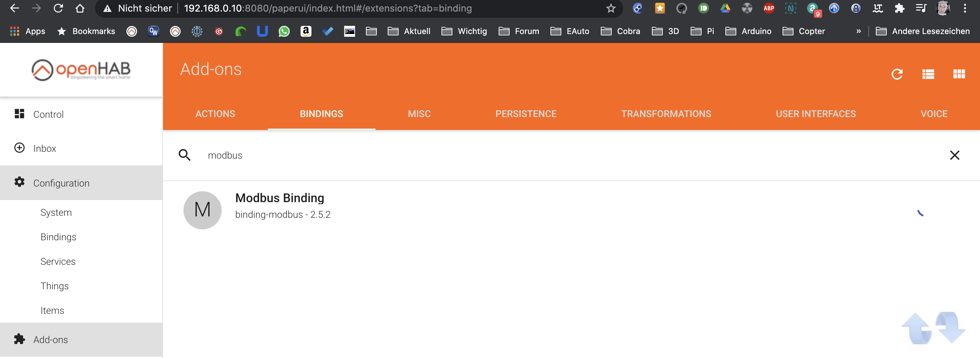Click into the modbus search field

click(571, 155)
